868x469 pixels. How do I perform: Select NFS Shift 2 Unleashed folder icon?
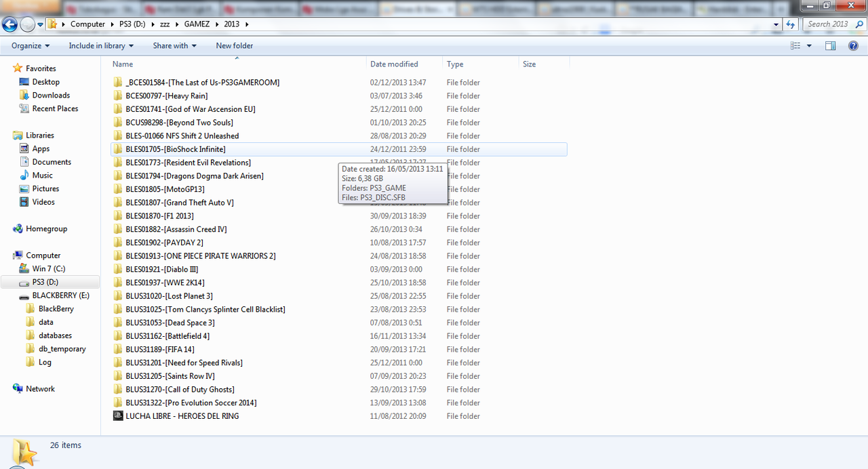point(118,136)
